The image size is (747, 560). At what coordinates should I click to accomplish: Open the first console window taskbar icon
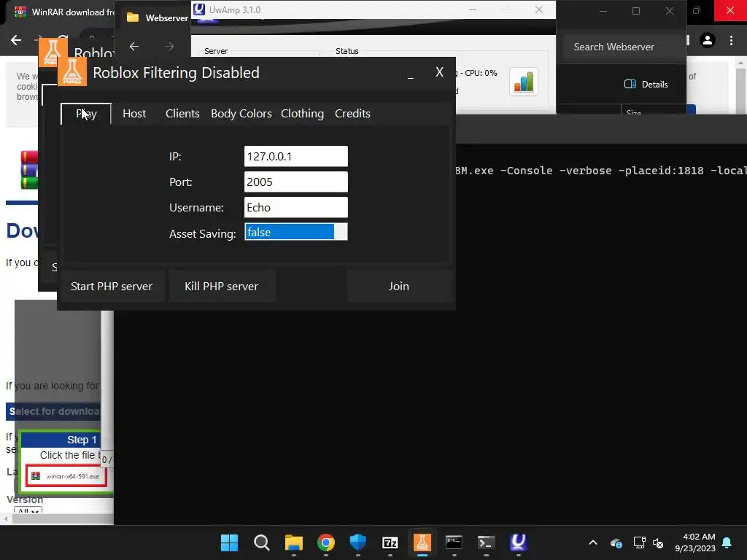pos(454,542)
